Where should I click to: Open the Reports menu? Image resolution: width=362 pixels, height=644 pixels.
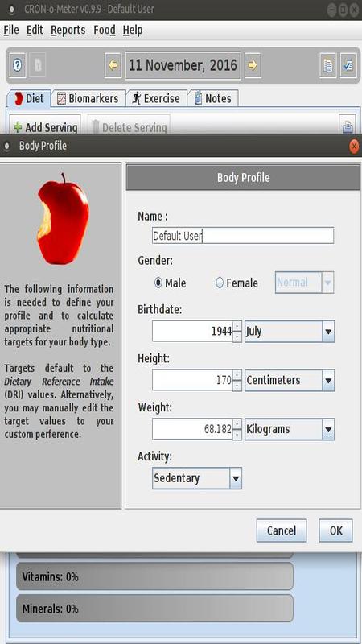68,30
